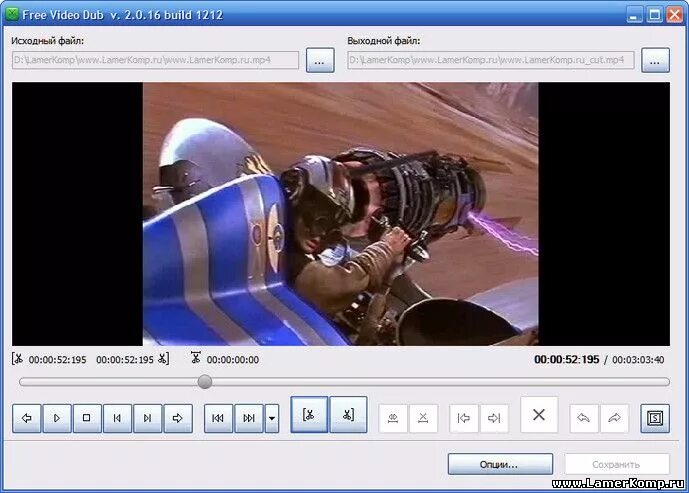This screenshot has height=493, width=689.
Task: Redo the last edit
Action: click(x=614, y=418)
